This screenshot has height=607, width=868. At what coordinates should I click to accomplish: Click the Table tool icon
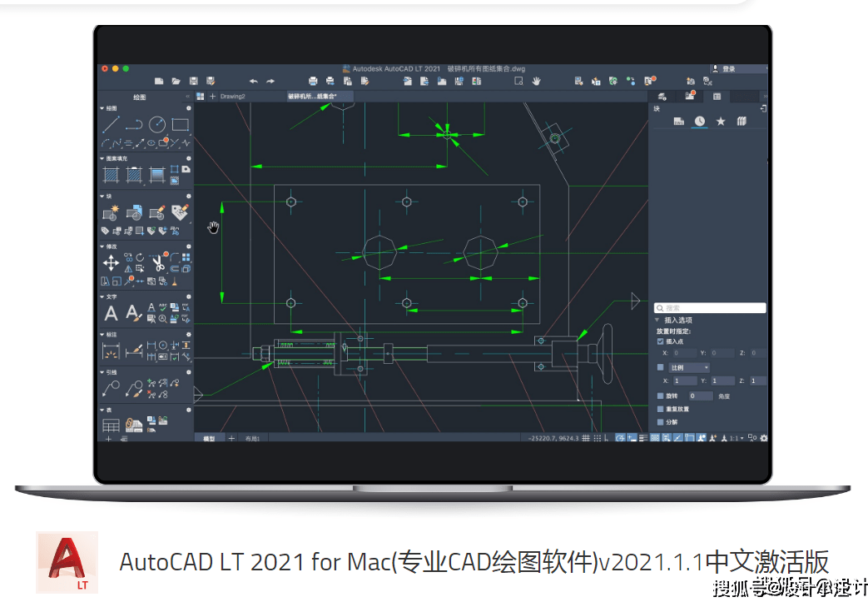(111, 425)
